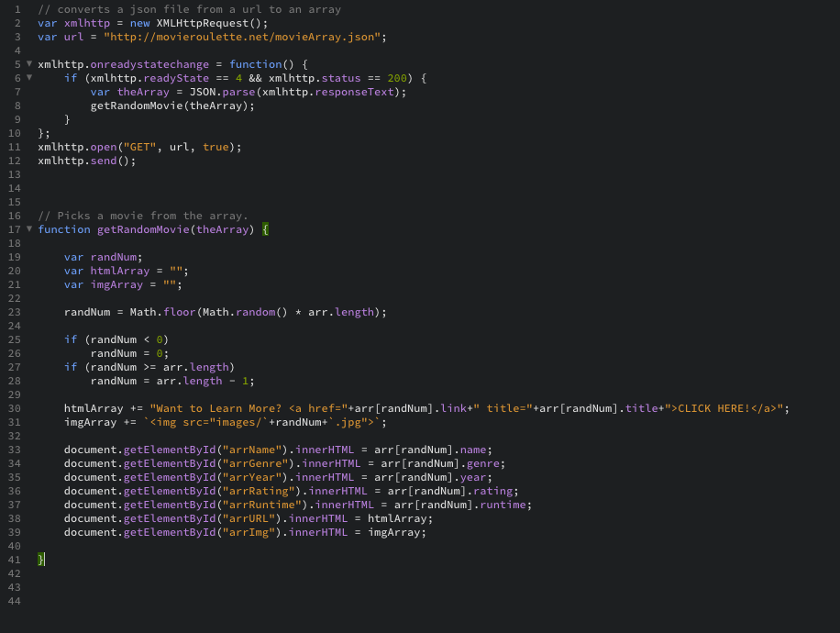Click the comment '// Picks a movie from the array.'
This screenshot has width=840, height=633.
pos(143,216)
